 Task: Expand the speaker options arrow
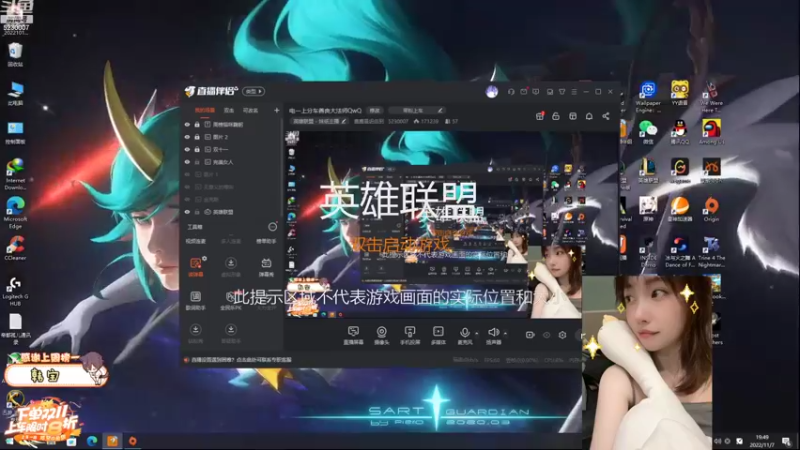pos(505,334)
